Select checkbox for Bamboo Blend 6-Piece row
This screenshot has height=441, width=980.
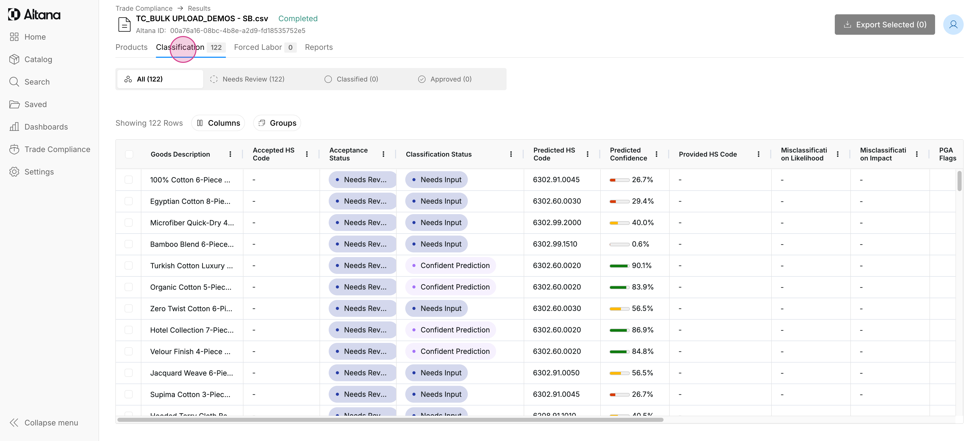(x=129, y=244)
